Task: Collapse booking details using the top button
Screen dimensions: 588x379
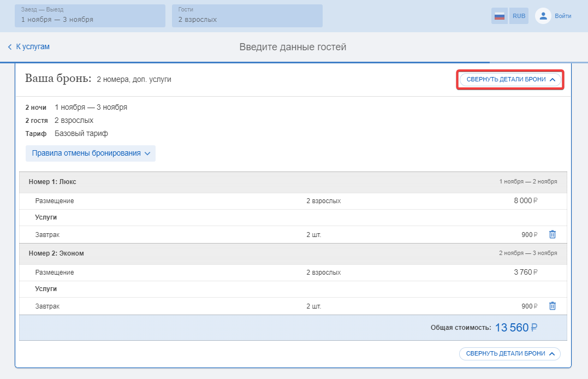Action: tap(510, 80)
